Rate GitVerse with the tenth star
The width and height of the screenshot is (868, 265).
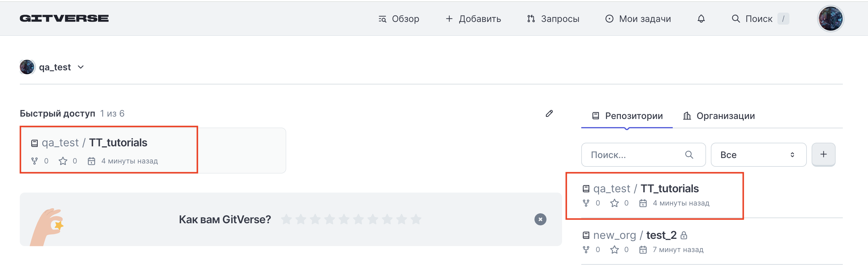coord(416,219)
